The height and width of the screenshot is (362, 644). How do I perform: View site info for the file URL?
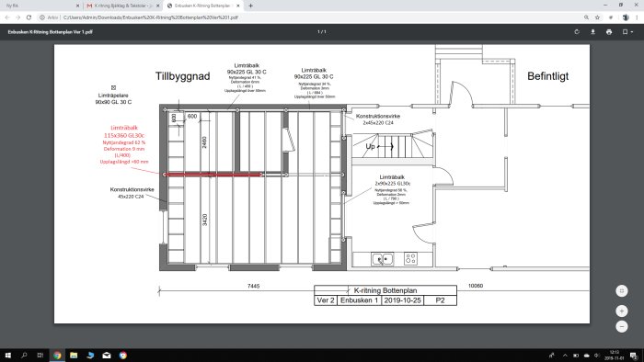[x=42, y=17]
